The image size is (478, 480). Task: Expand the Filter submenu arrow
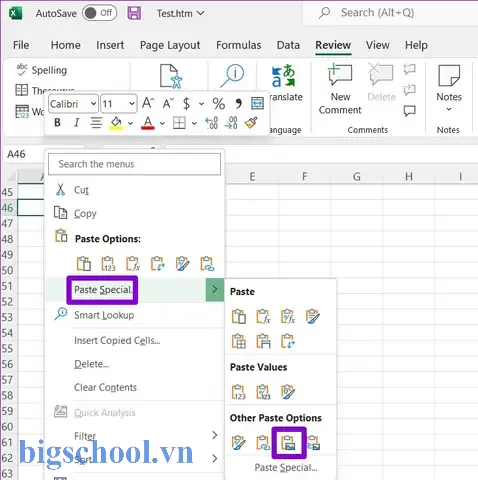[x=215, y=435]
